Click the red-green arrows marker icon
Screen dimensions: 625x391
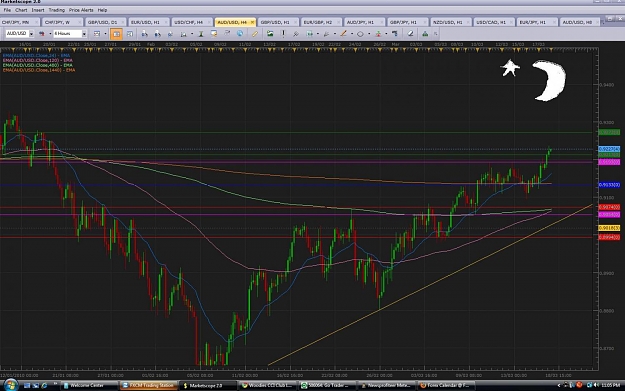point(378,34)
